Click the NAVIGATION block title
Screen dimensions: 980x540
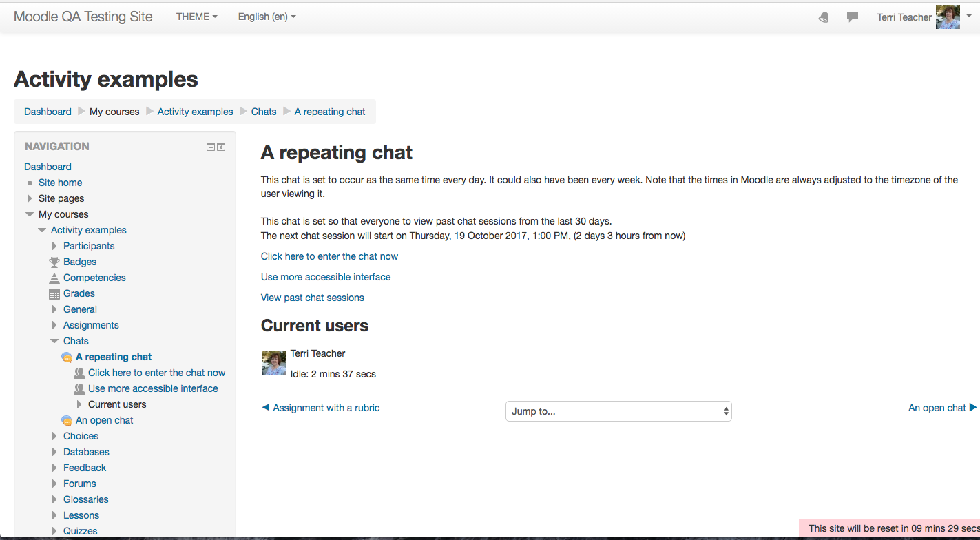point(57,147)
